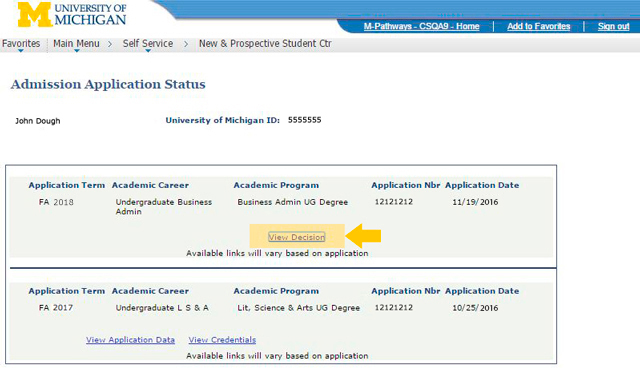
Task: Click the University of Michigan block M logo
Action: pos(34,14)
